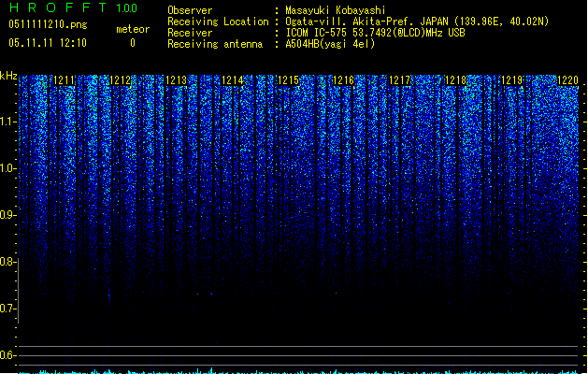Select the Receiver field label
The width and height of the screenshot is (588, 374).
[x=190, y=33]
